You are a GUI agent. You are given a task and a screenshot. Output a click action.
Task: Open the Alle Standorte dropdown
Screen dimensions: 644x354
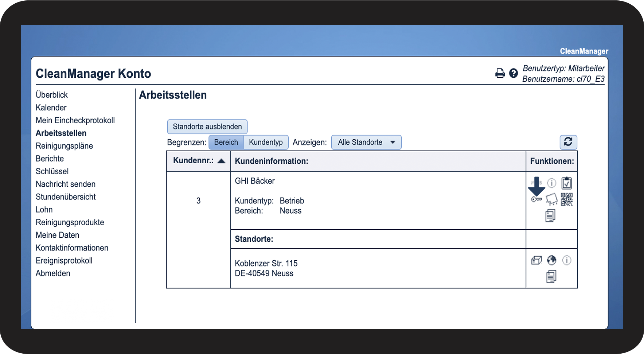coord(366,142)
